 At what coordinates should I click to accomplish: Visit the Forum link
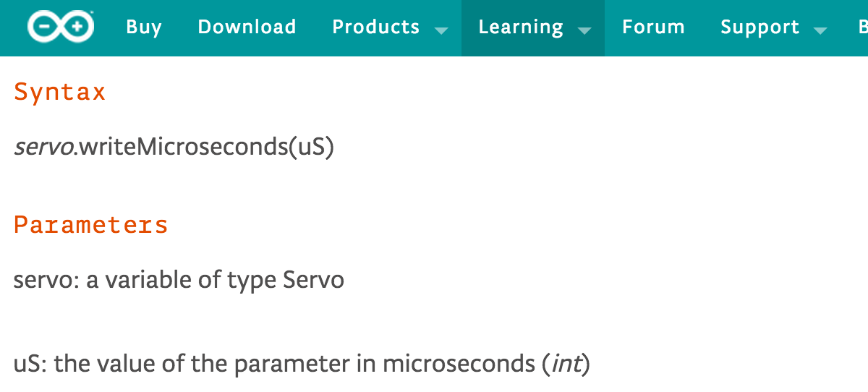click(x=653, y=27)
